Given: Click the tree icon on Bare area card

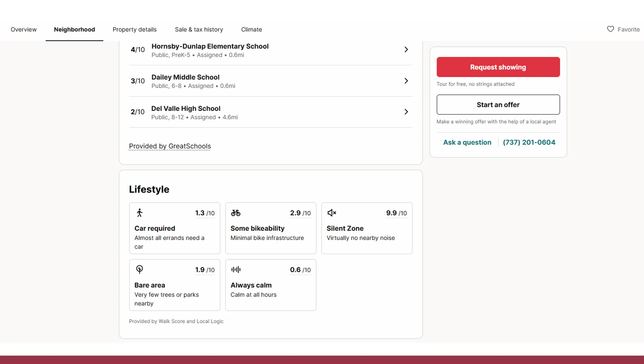Looking at the screenshot, I should (x=140, y=269).
